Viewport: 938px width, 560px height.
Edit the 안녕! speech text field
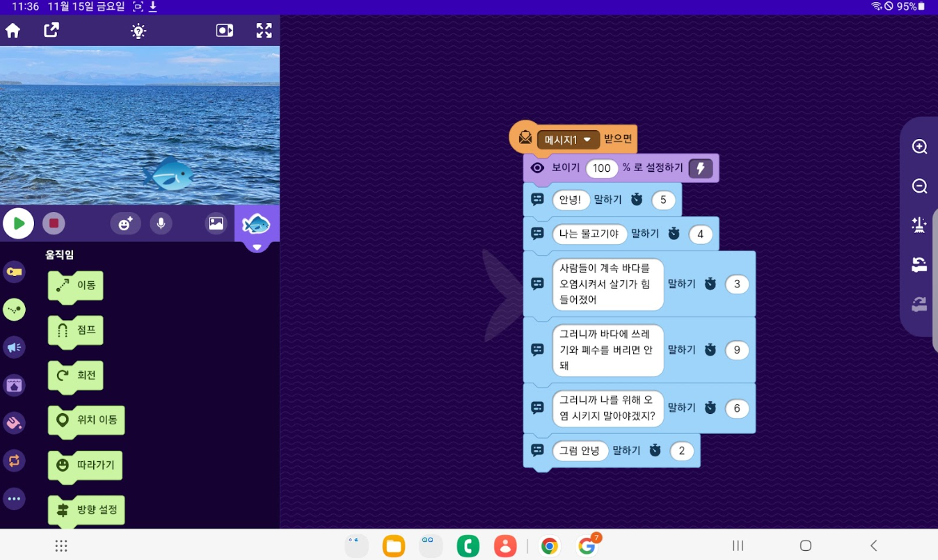coord(571,200)
